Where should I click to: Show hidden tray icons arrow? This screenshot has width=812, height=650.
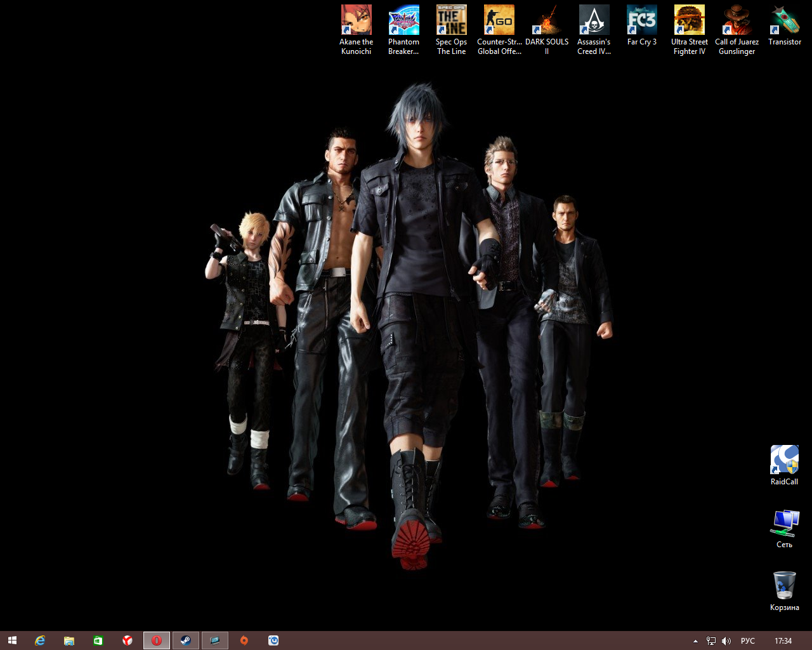(x=695, y=641)
